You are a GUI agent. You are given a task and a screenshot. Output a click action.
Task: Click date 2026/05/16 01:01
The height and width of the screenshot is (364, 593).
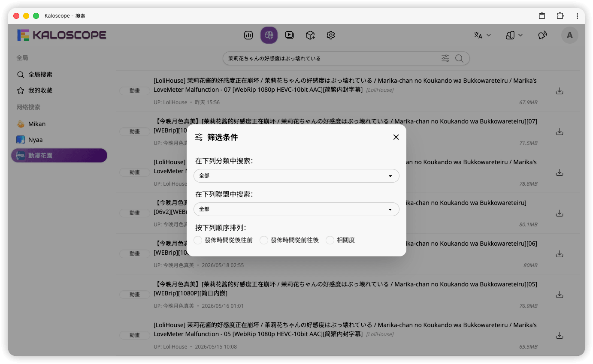(x=223, y=306)
